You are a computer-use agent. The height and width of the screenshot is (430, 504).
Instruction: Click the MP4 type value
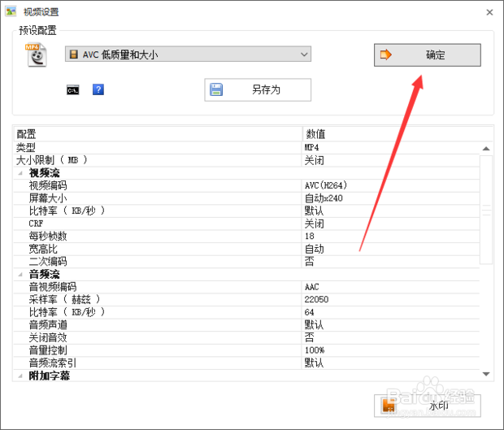311,148
